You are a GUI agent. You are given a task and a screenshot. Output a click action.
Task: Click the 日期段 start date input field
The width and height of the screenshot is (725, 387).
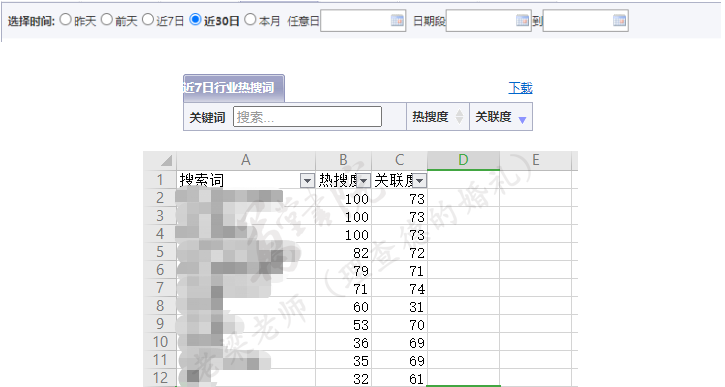488,21
